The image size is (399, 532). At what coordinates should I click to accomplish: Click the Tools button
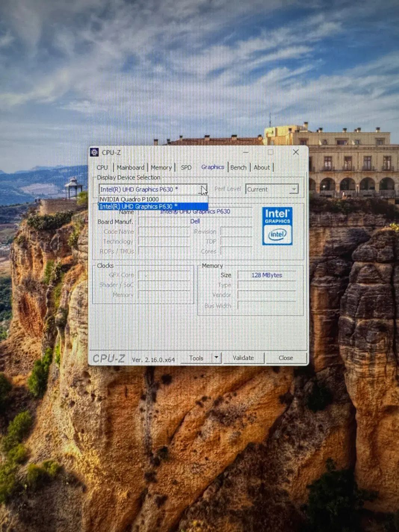pos(196,358)
